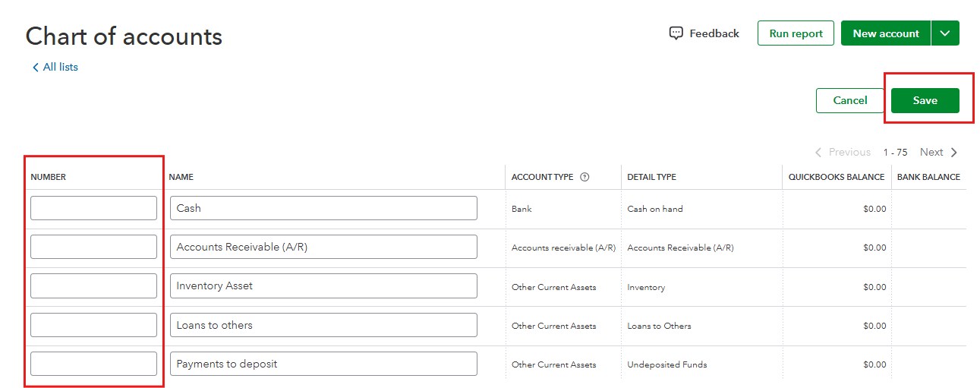
Task: Click the Name column header
Action: pos(181,177)
